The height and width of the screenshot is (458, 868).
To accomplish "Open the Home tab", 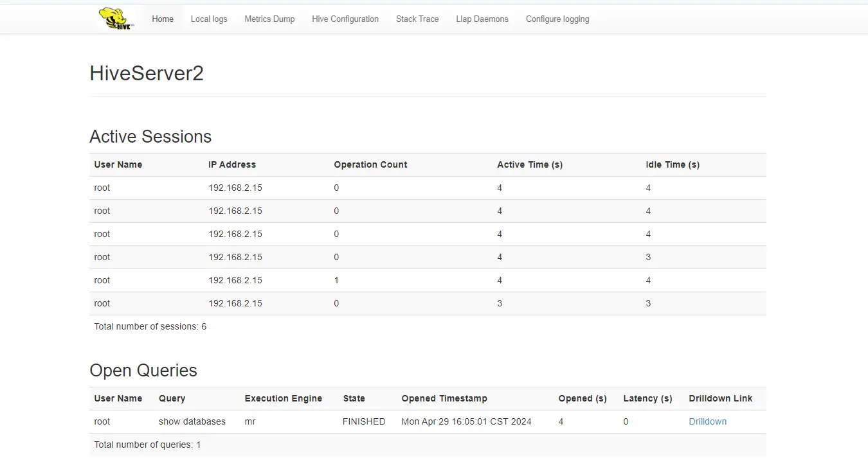I will (163, 19).
